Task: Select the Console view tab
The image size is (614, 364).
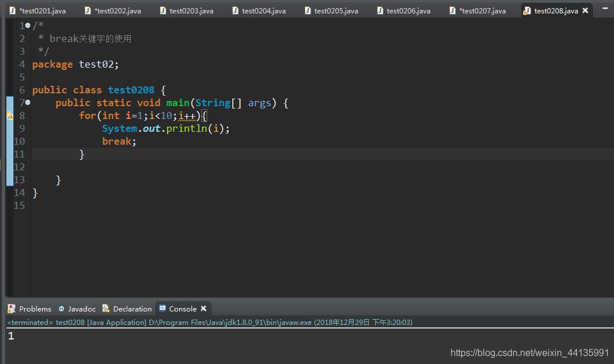Action: coord(183,309)
